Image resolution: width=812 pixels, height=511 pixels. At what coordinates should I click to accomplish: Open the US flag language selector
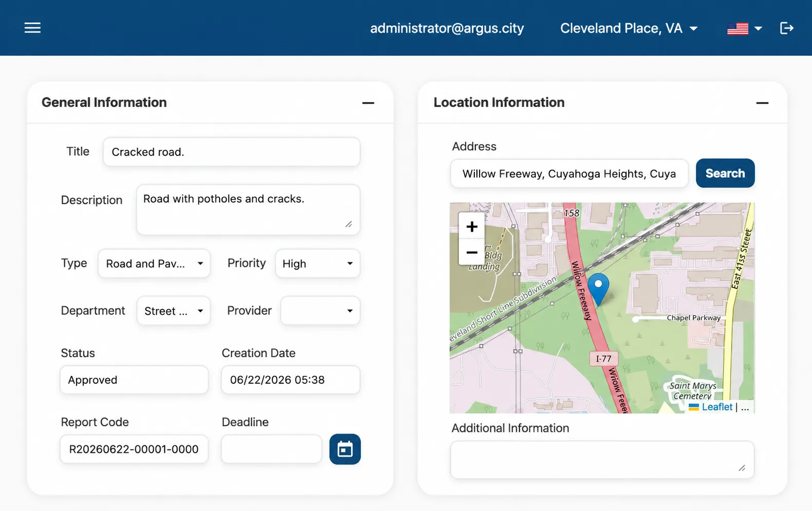pyautogui.click(x=744, y=29)
